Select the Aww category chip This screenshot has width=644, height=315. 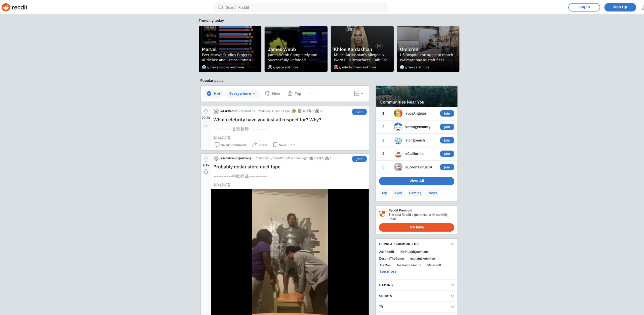tap(398, 193)
